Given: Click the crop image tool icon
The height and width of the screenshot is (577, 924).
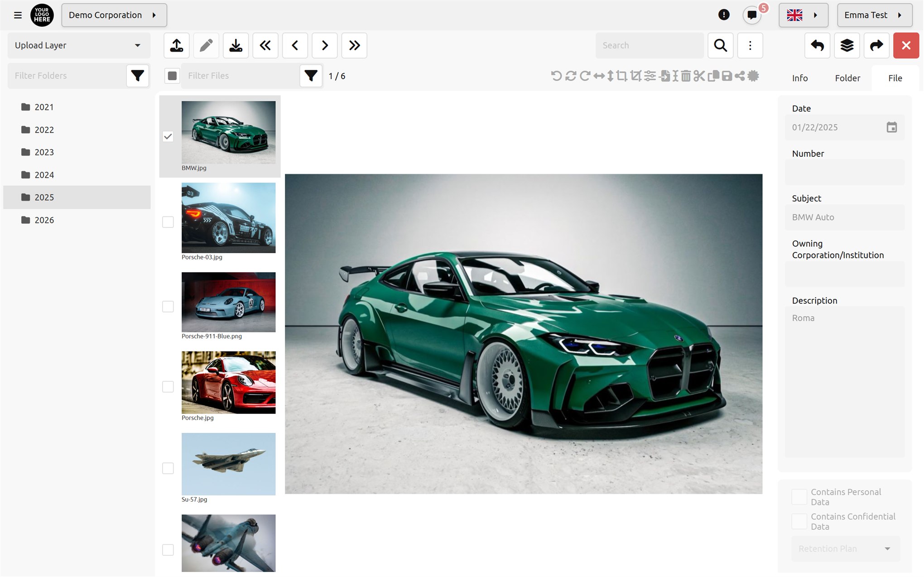Looking at the screenshot, I should (622, 76).
